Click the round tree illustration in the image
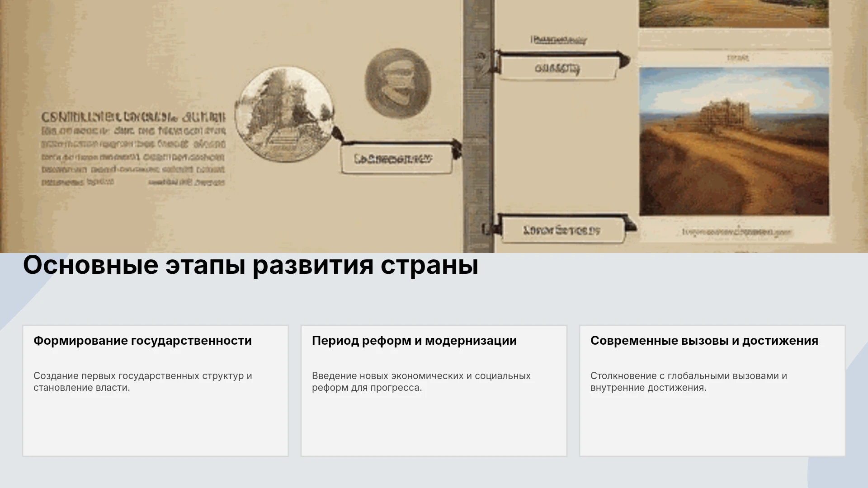This screenshot has width=868, height=488. (284, 114)
